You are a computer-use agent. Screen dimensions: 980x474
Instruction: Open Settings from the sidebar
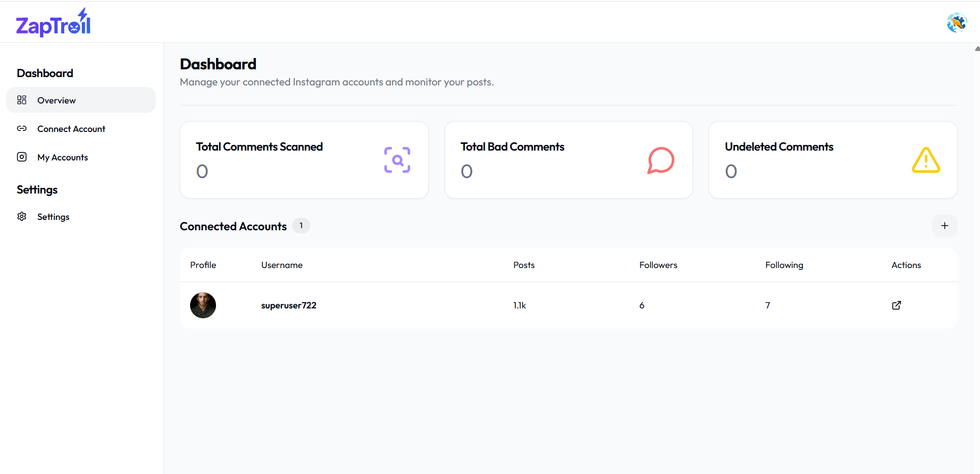coord(53,217)
